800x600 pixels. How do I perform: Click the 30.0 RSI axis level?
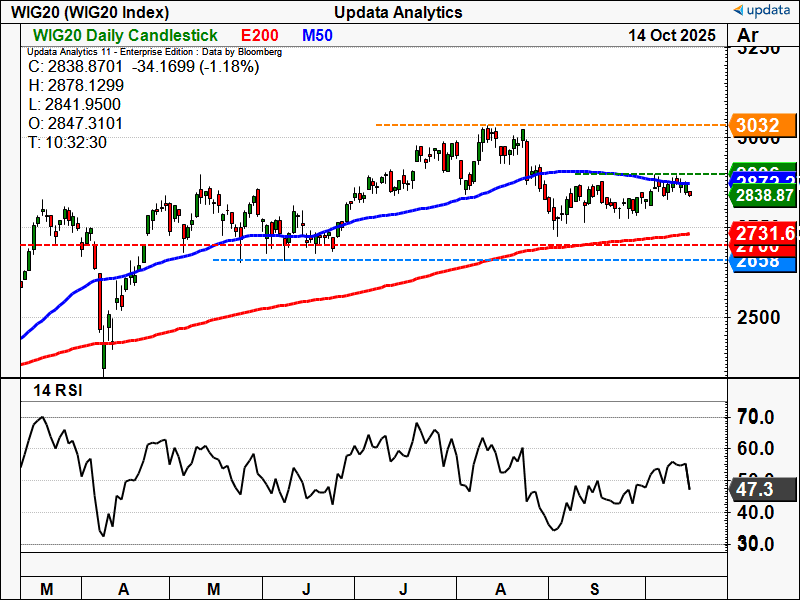tap(755, 544)
